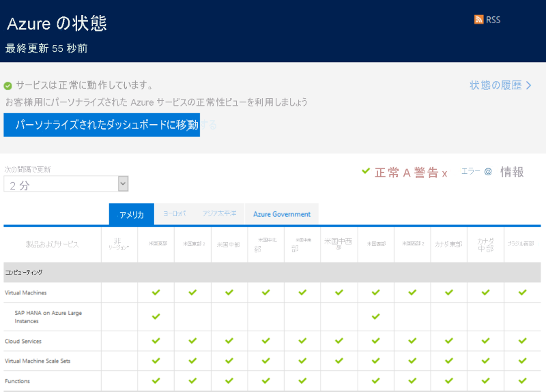
Task: Click the Functions row label
Action: tap(18, 381)
